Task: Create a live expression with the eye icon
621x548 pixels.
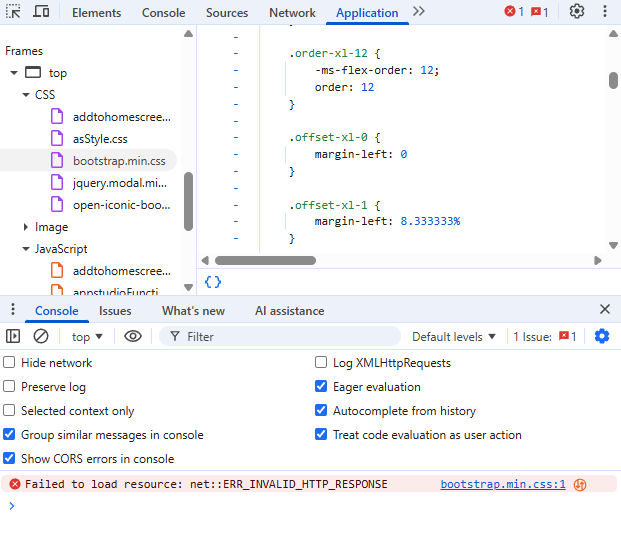Action: pos(133,337)
